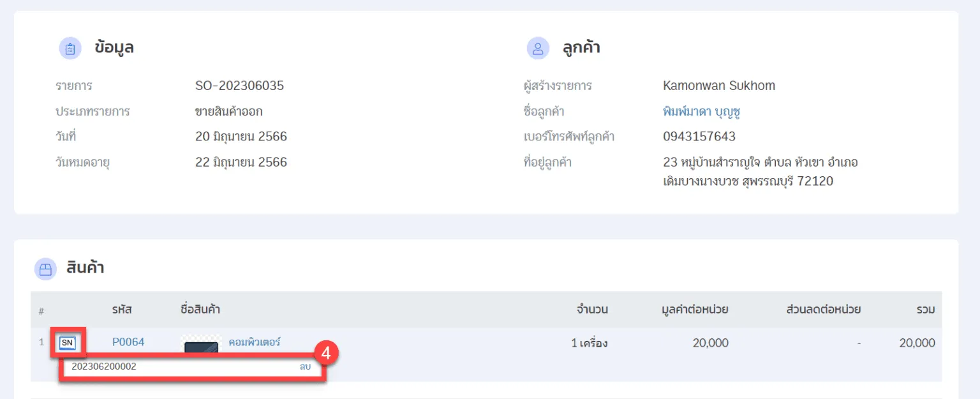Click the SN serial number icon

(67, 343)
